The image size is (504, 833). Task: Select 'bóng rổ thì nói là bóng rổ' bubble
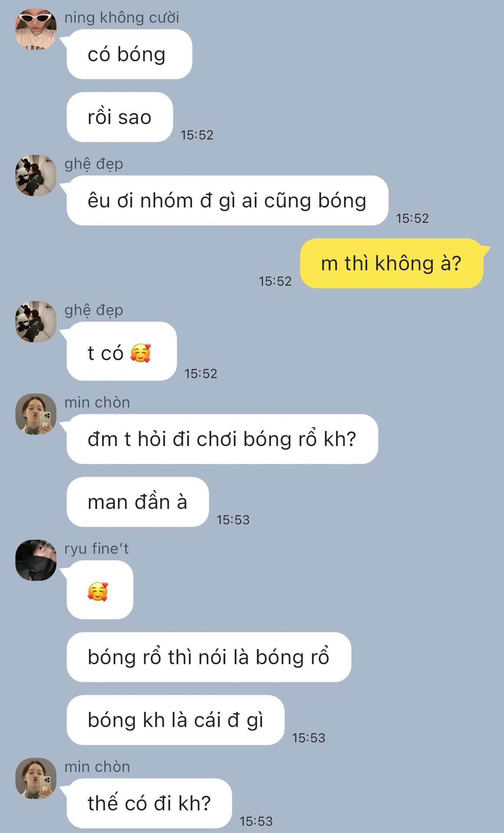[209, 657]
